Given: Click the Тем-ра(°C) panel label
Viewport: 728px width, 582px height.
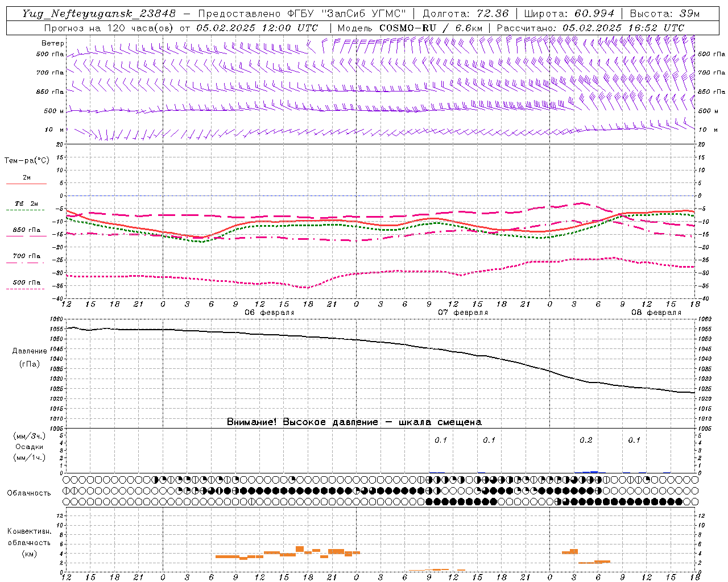Looking at the screenshot, I should (x=27, y=161).
